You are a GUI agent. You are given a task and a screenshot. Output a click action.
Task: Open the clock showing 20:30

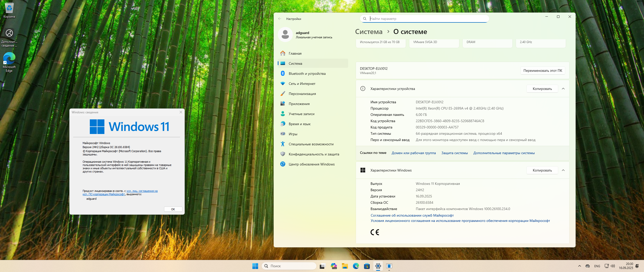coord(626,266)
